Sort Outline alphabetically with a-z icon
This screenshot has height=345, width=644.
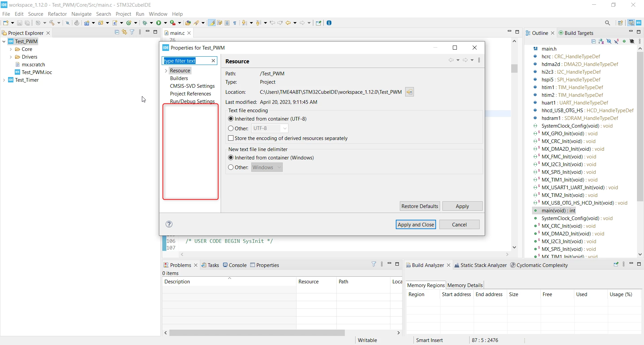[601, 41]
